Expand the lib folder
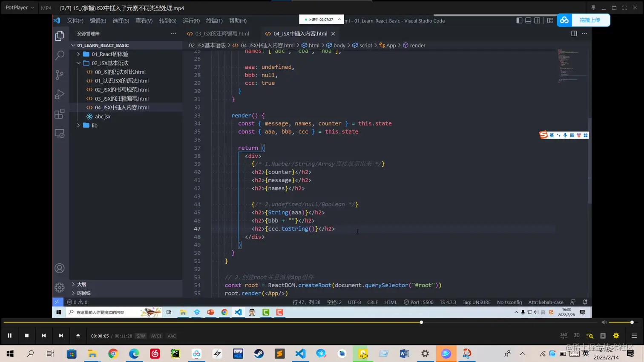The width and height of the screenshot is (644, 362). 94,125
